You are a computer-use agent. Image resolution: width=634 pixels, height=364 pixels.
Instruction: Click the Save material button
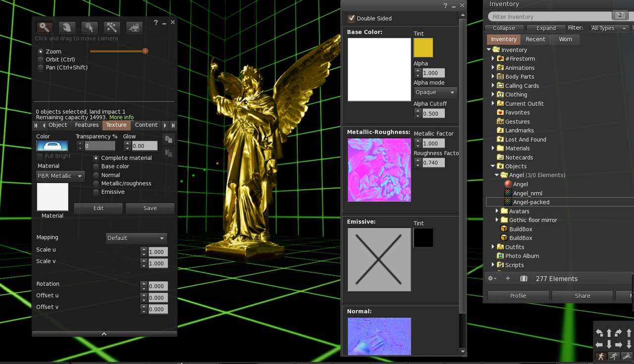pyautogui.click(x=150, y=208)
